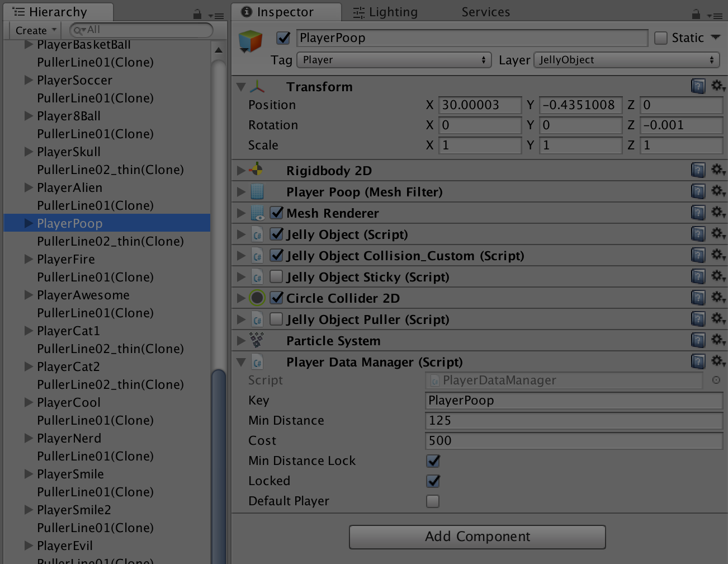Image resolution: width=728 pixels, height=564 pixels.
Task: Enable the Jelly Object Puller checkbox
Action: point(276,319)
